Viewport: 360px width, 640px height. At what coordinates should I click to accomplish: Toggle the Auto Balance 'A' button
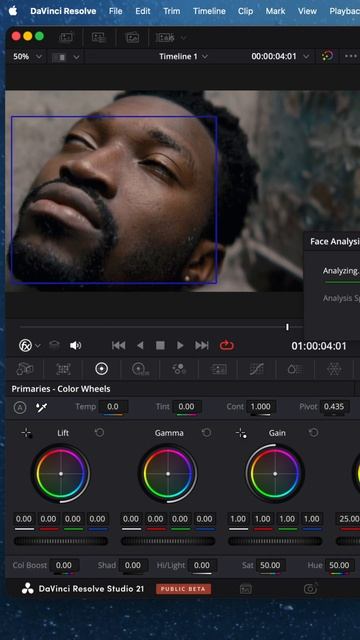pos(20,407)
